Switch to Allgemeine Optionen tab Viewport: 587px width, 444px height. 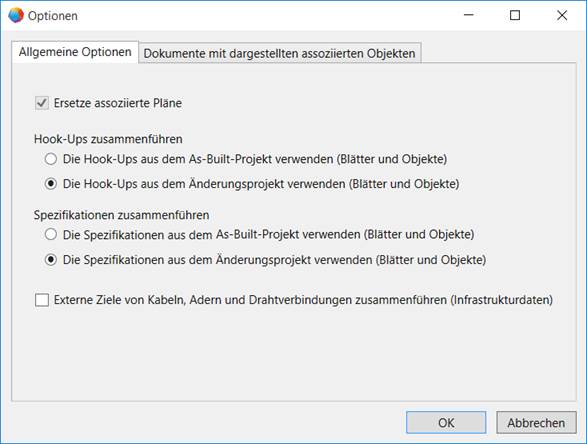pyautogui.click(x=75, y=52)
